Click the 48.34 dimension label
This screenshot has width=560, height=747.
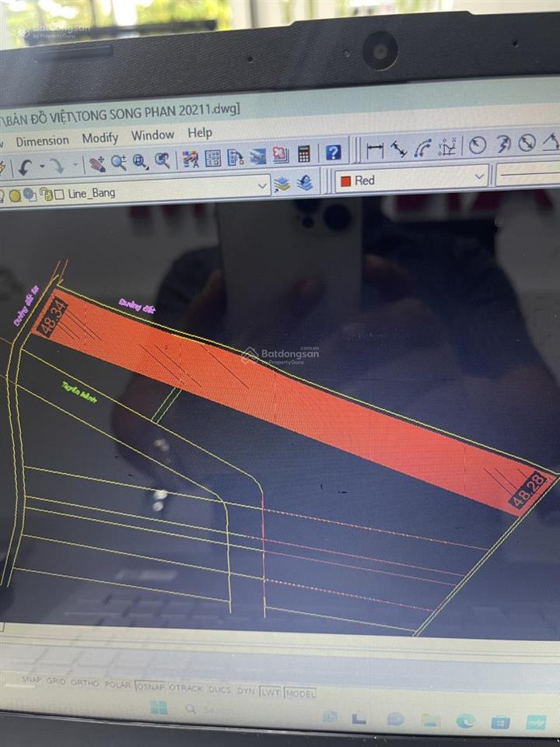pos(53,318)
